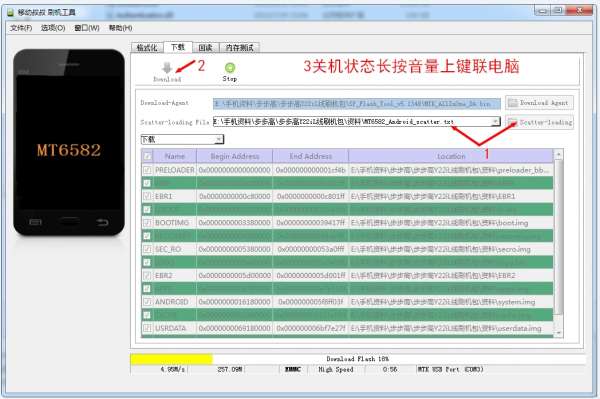Click the system.img location cell
The width and height of the screenshot is (600, 399).
click(451, 302)
